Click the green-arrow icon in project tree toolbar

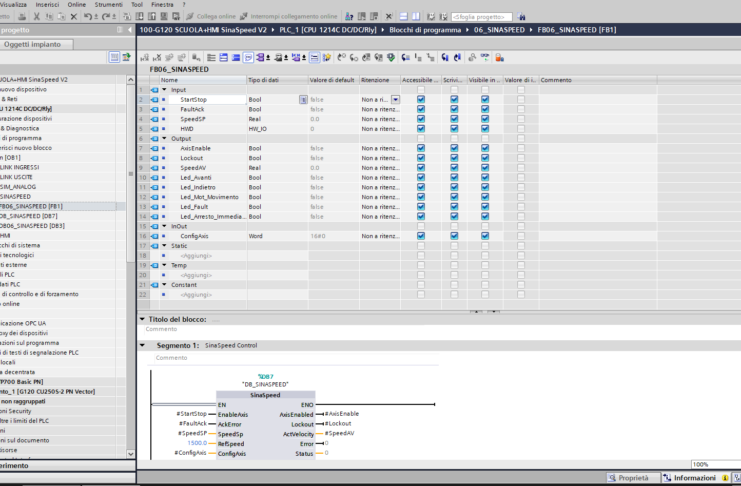[x=126, y=57]
